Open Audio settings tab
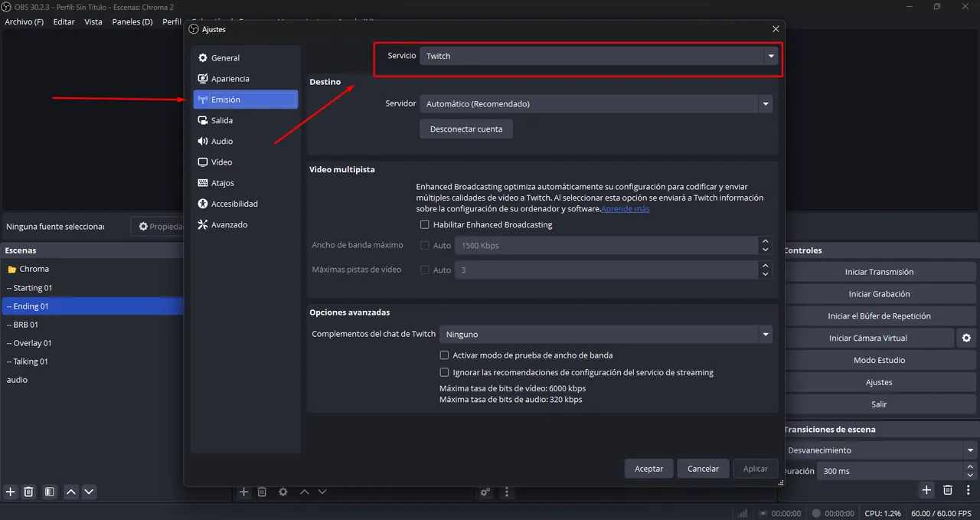 pyautogui.click(x=245, y=142)
